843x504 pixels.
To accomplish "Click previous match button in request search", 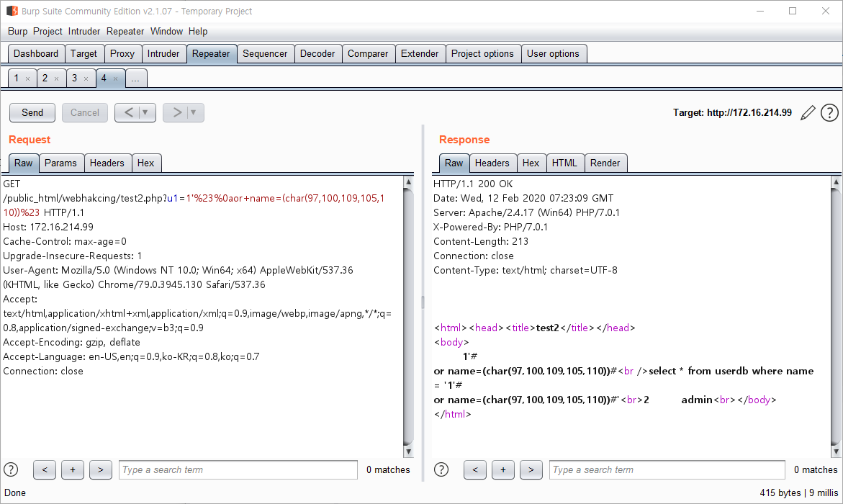I will point(45,469).
